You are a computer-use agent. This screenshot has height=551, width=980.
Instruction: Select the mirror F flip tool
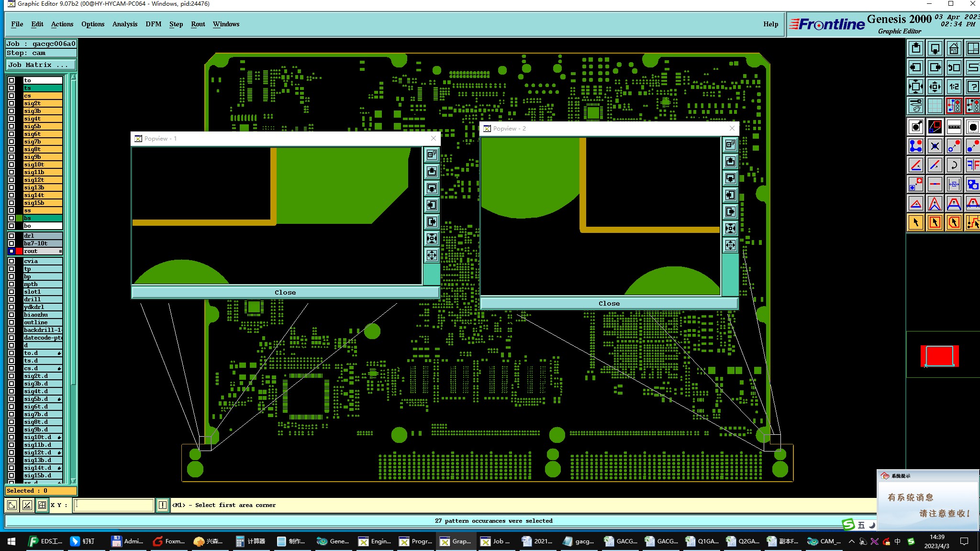(x=972, y=165)
